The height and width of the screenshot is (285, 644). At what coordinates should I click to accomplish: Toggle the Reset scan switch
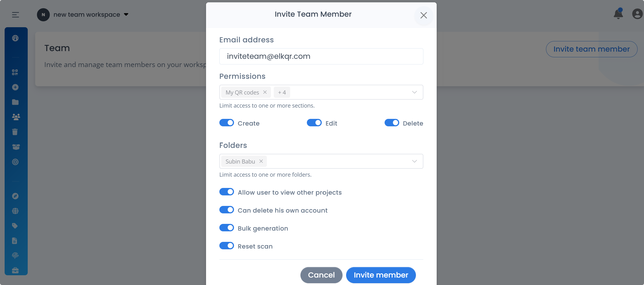227,246
